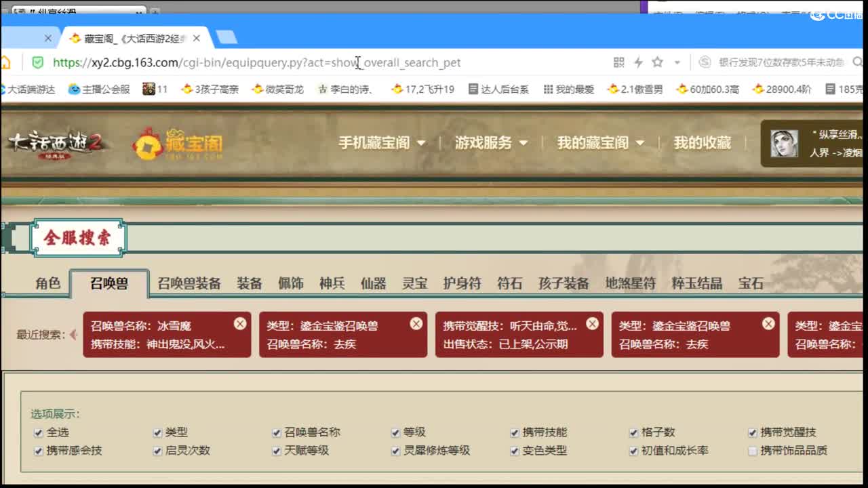Viewport: 868px width, 488px height.
Task: Switch to 佩饰 tab
Action: 291,283
